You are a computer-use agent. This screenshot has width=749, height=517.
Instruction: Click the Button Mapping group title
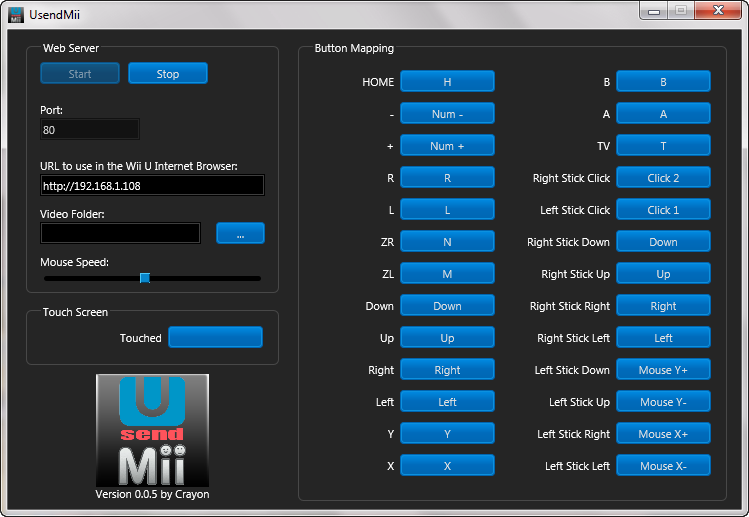tap(354, 48)
